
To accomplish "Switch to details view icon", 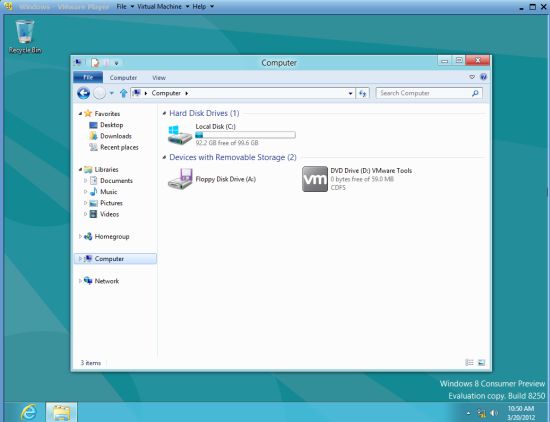I will [469, 362].
